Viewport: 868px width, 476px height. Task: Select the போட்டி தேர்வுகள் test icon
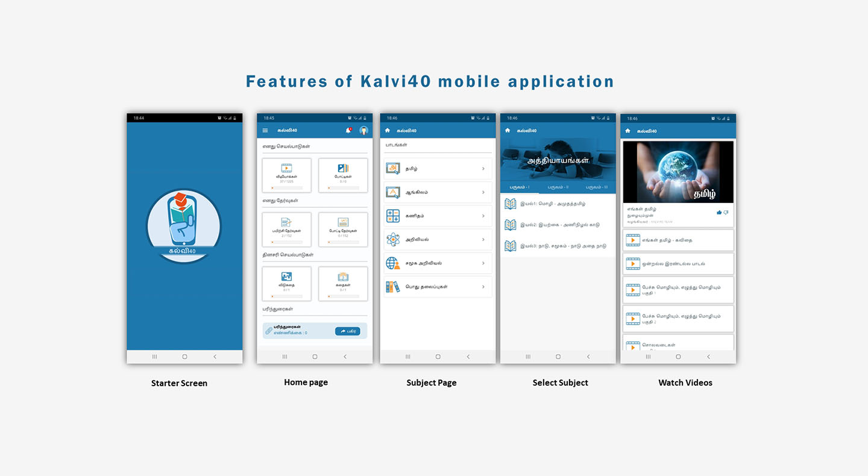[343, 222]
